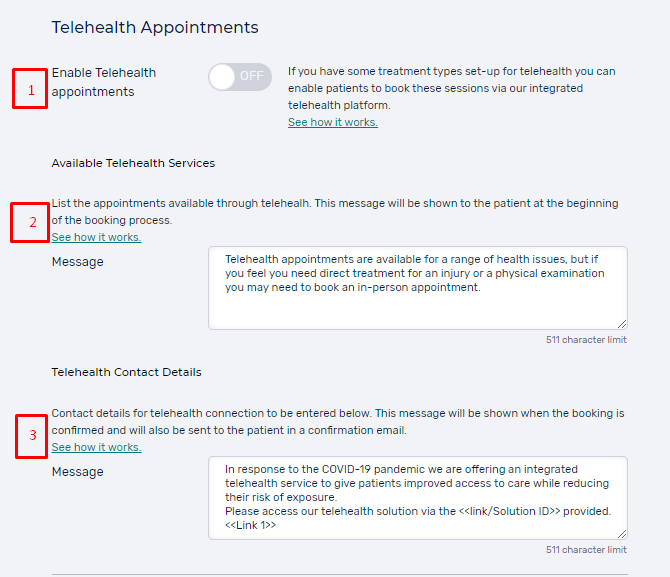Click the red numbered marker 3
The width and height of the screenshot is (670, 577).
(x=33, y=435)
